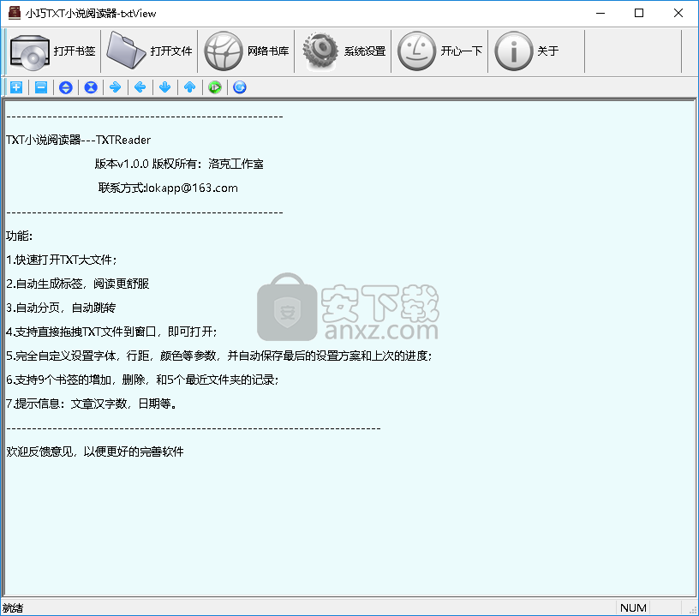The image size is (699, 616).
Task: Click the 打开书签 (Open Bookmark) button
Action: pos(53,51)
